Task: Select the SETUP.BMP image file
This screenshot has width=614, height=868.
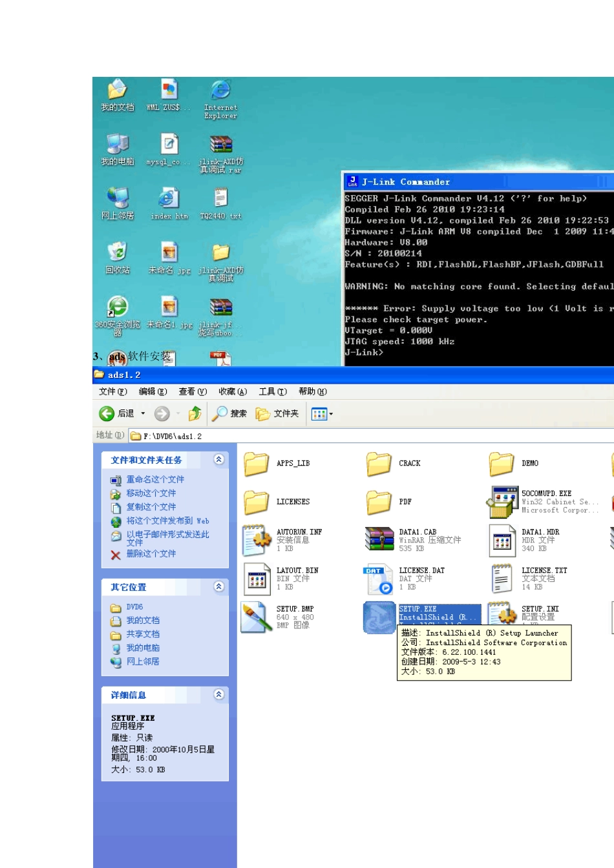Action: pos(278,617)
